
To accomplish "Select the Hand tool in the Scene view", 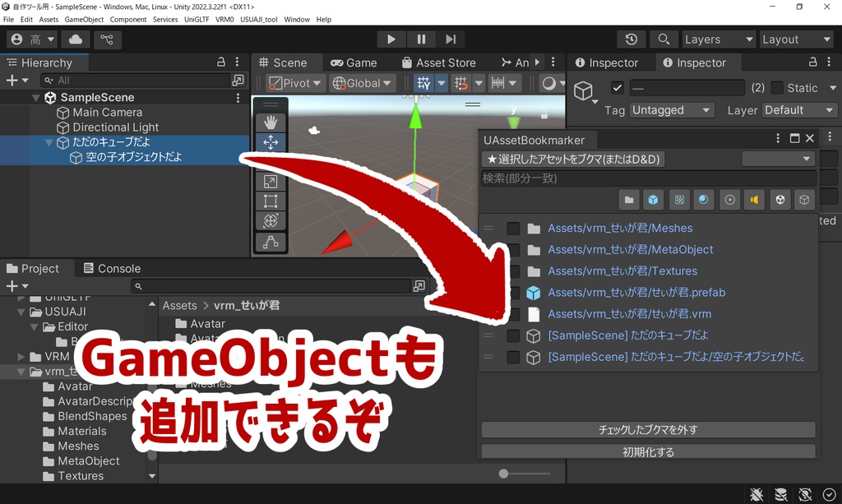I will click(272, 122).
